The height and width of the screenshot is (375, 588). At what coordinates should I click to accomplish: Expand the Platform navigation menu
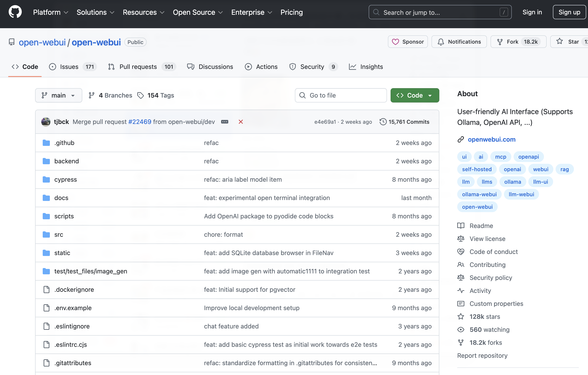(x=50, y=12)
